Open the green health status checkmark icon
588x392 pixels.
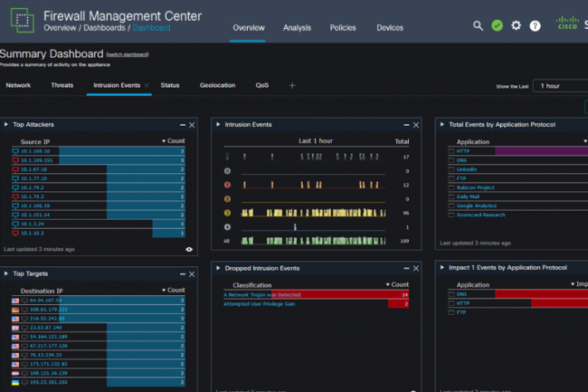[x=497, y=25]
